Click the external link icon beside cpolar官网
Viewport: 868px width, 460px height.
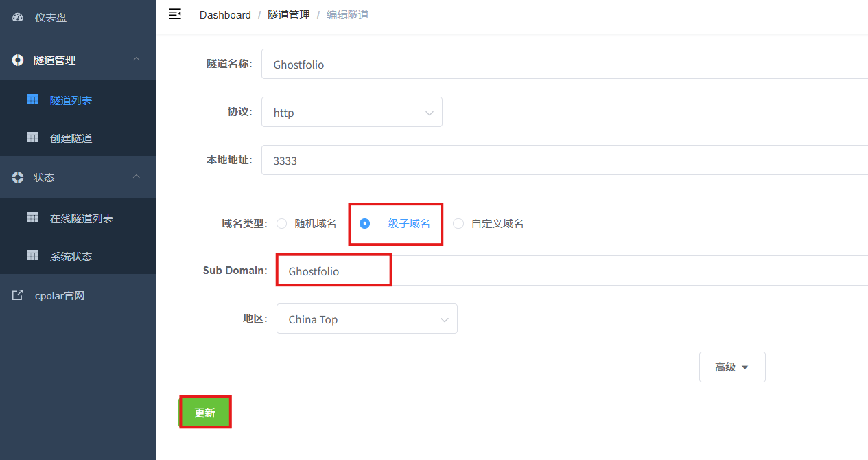click(x=18, y=295)
